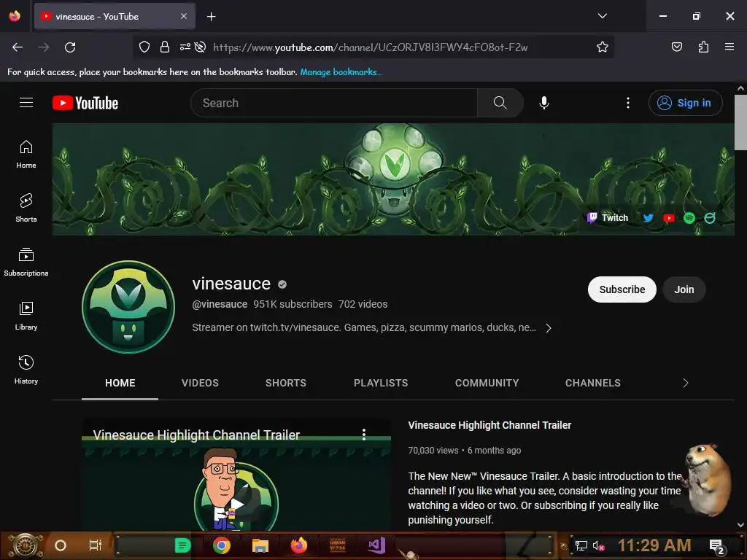
Task: Save page to Pocket
Action: pos(676,47)
